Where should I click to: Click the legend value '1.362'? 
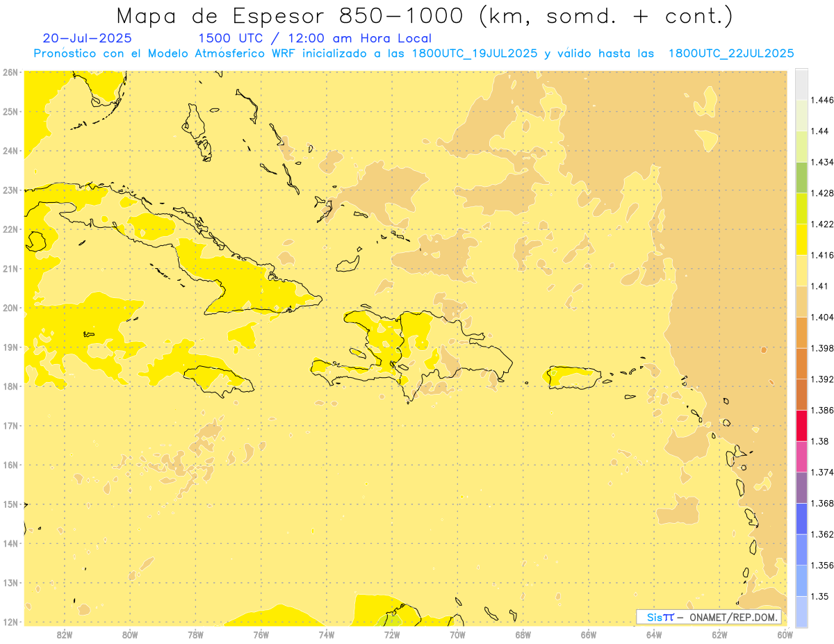822,534
